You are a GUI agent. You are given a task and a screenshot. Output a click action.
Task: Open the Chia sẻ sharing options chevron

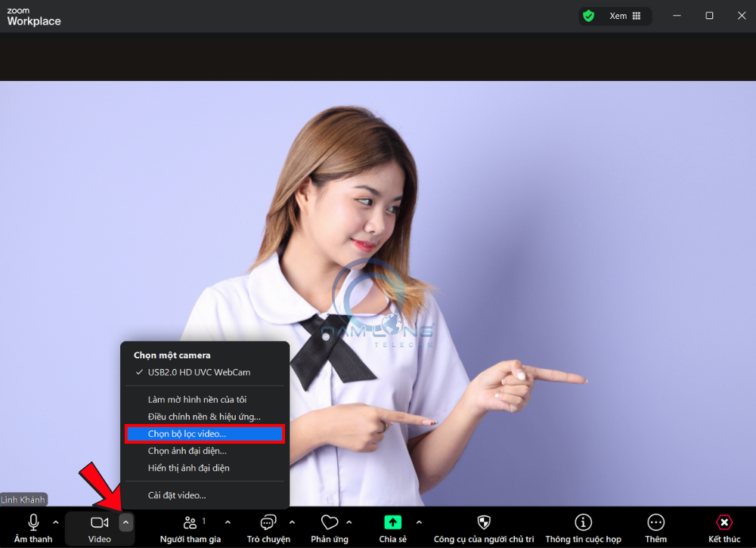(x=419, y=522)
